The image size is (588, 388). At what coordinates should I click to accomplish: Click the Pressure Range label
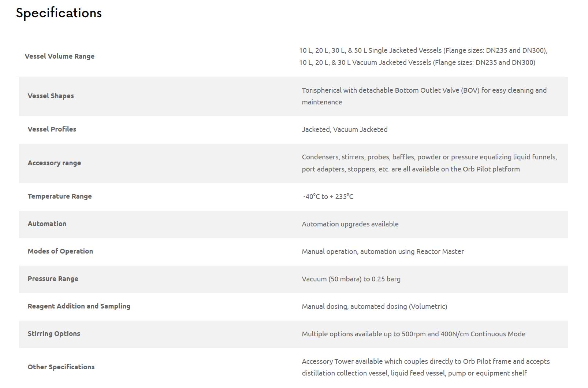(53, 279)
